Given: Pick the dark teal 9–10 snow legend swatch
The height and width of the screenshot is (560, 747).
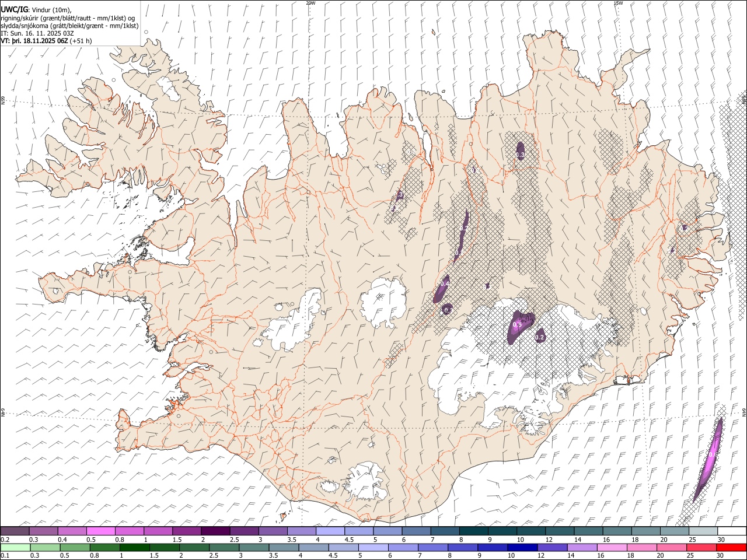Looking at the screenshot, I should point(502,531).
